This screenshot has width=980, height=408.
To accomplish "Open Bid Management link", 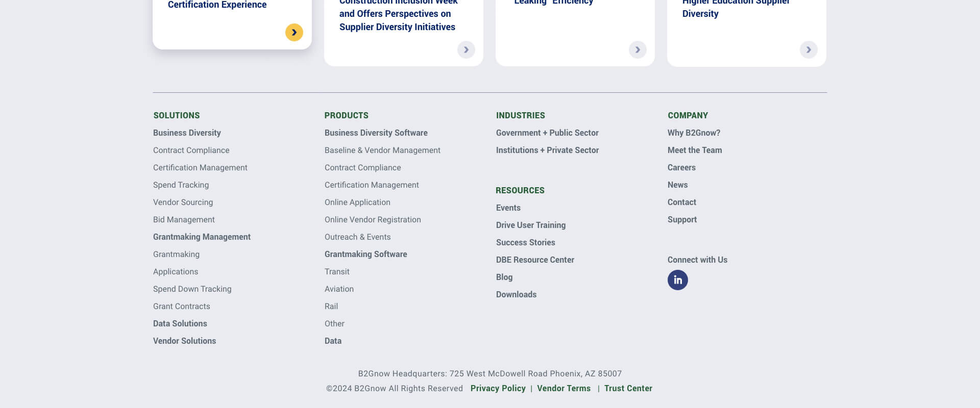I will point(184,219).
